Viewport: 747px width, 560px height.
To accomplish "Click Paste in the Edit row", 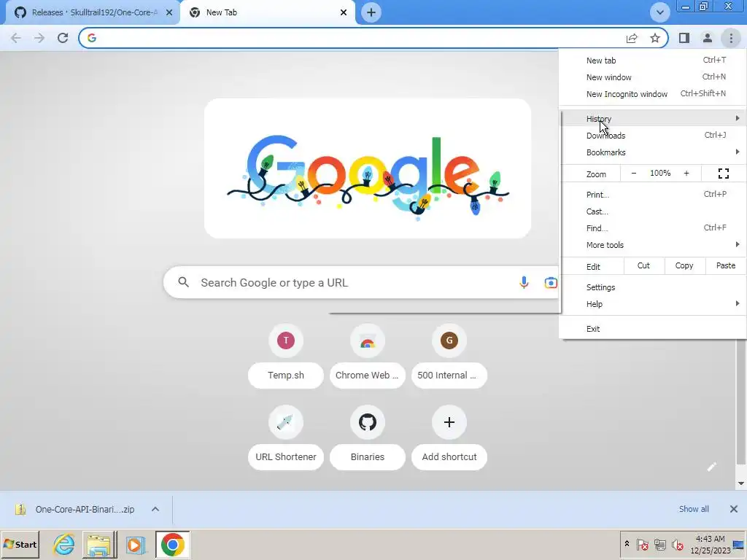I will point(726,265).
